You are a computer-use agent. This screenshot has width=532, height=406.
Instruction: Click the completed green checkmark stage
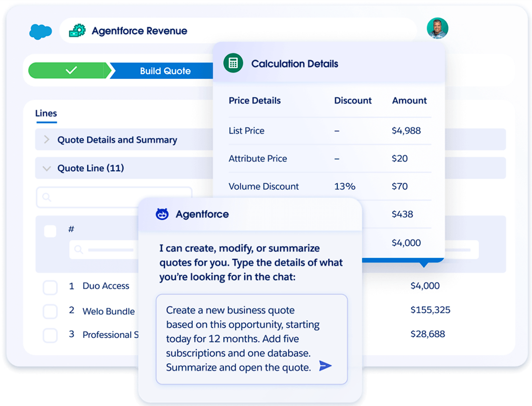tap(70, 70)
